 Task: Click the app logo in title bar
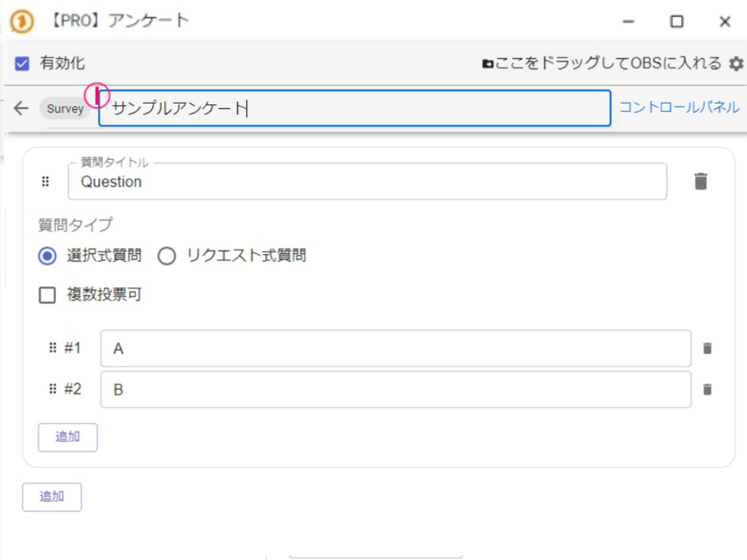pos(22,21)
